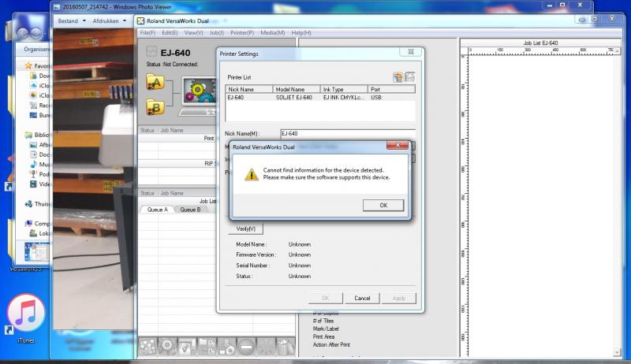Click the Job List EJ-640 preview header
The width and height of the screenshot is (631, 364).
pyautogui.click(x=540, y=43)
